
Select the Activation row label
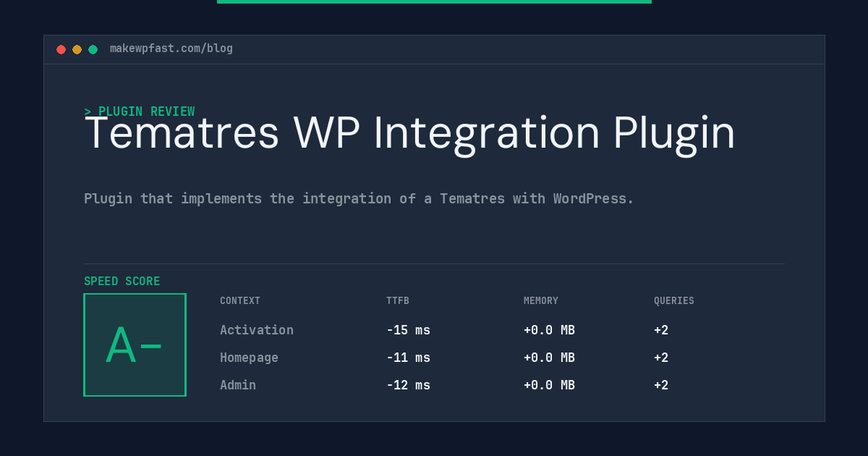[x=257, y=330]
